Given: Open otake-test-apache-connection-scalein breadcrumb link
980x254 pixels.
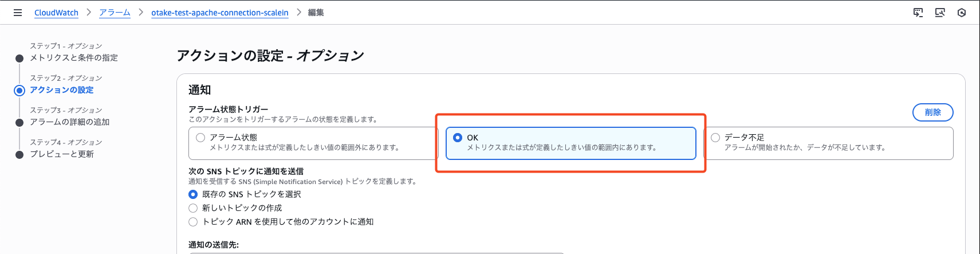Looking at the screenshot, I should coord(220,13).
